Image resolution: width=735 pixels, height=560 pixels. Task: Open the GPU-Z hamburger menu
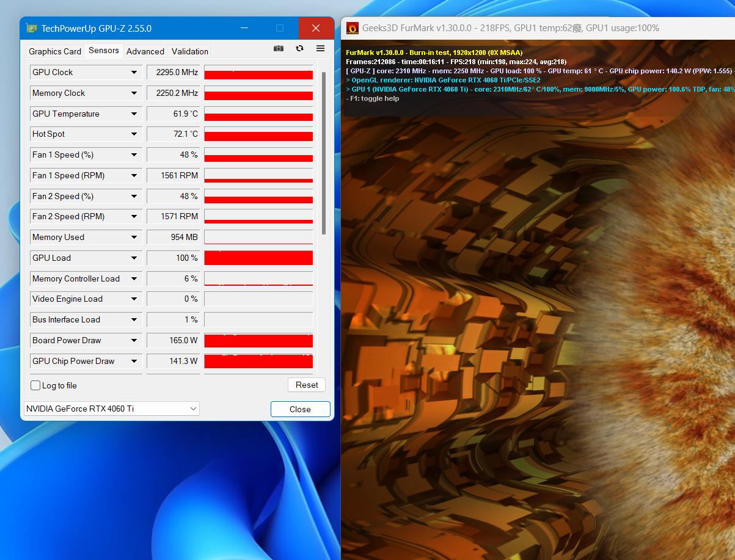tap(320, 49)
